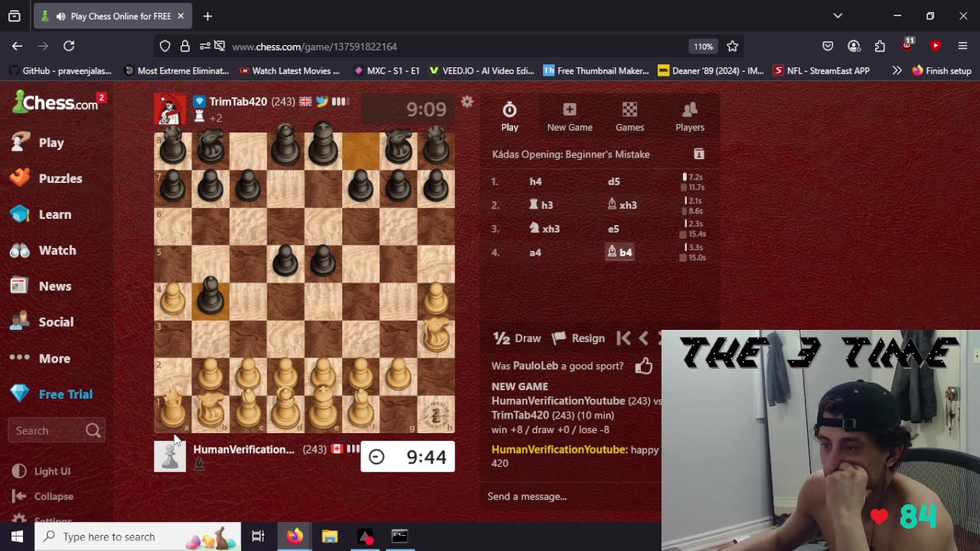Open GitHub praveenjalas bookmark
The width and height of the screenshot is (980, 551).
click(60, 70)
